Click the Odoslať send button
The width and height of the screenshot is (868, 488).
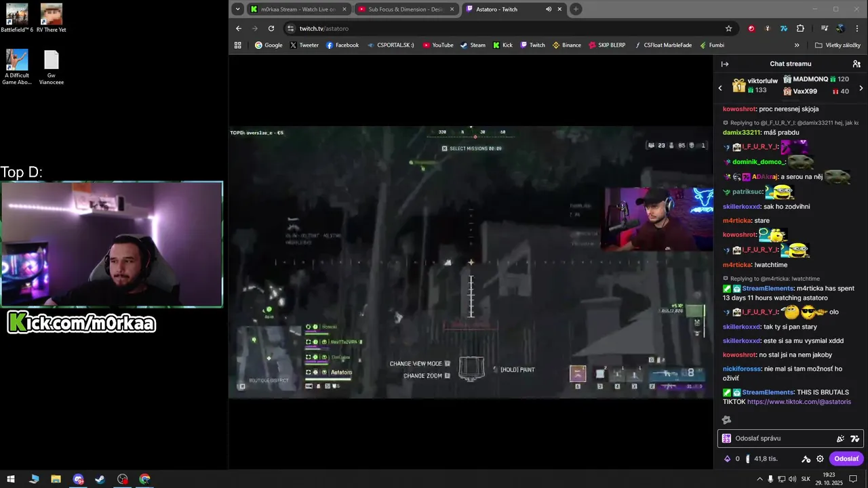846,459
